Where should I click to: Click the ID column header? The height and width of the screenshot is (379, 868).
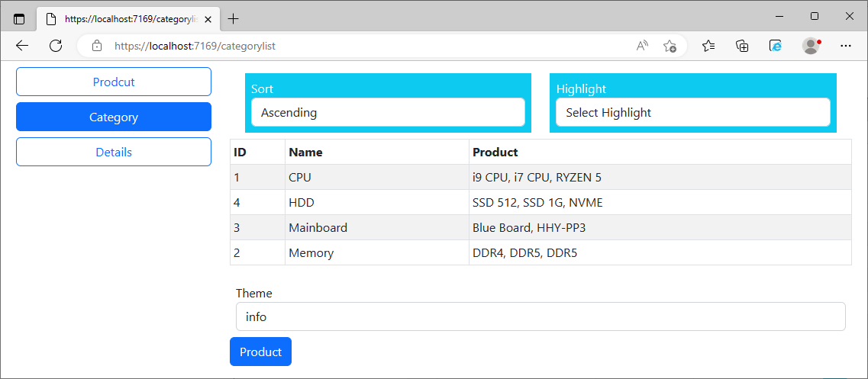click(258, 152)
